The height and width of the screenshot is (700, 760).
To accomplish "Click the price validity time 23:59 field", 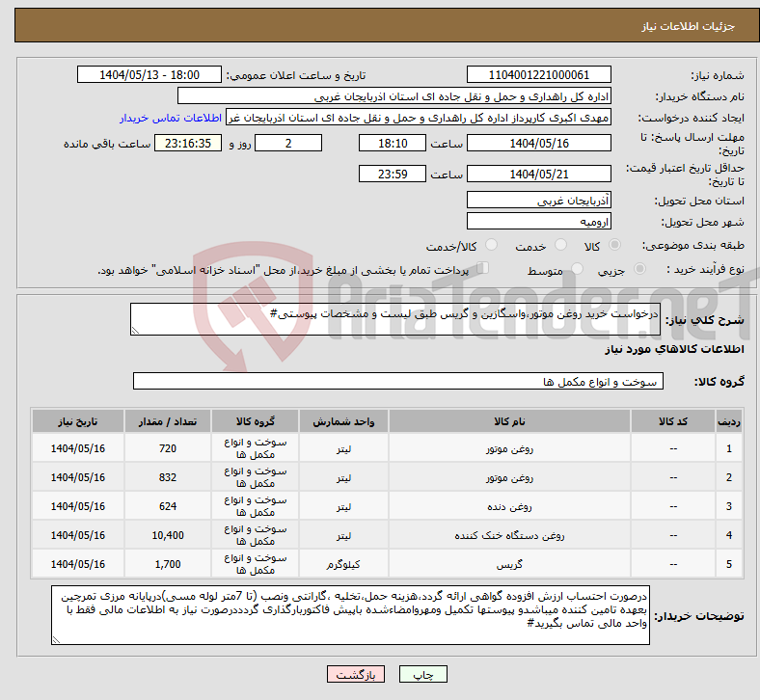I will pyautogui.click(x=393, y=174).
